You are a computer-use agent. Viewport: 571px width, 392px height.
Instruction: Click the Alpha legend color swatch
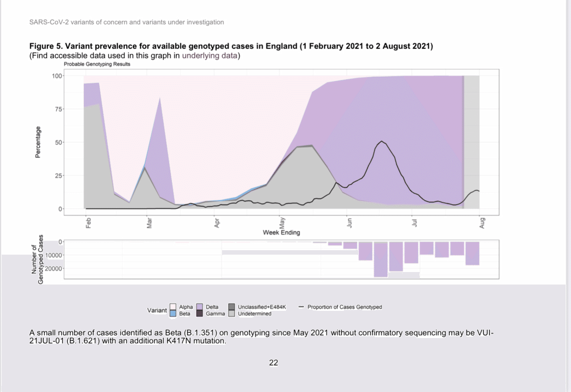pyautogui.click(x=174, y=307)
